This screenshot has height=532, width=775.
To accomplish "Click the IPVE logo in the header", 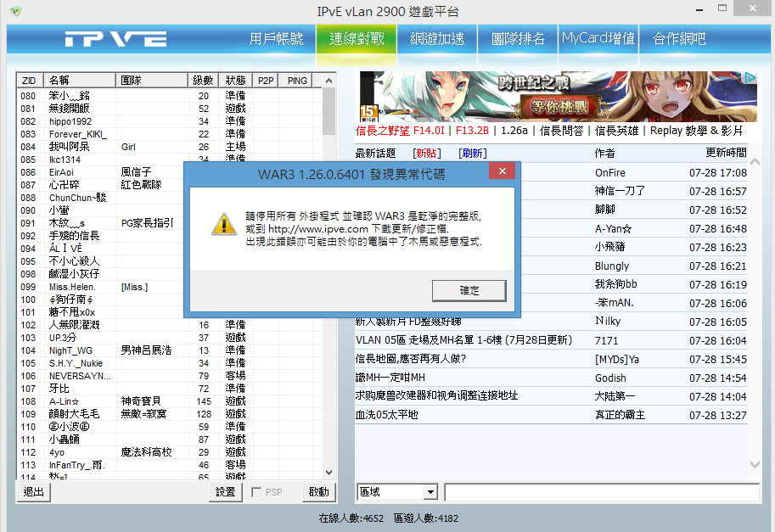I will [115, 39].
